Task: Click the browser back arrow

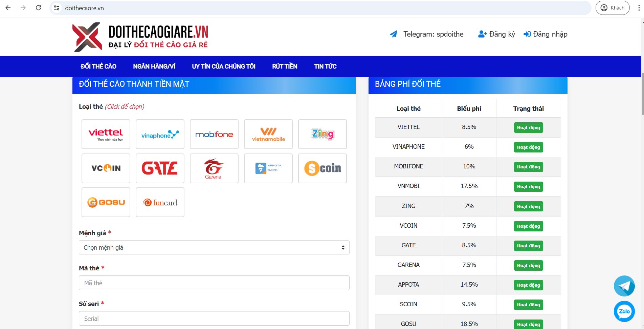Action: pyautogui.click(x=8, y=8)
